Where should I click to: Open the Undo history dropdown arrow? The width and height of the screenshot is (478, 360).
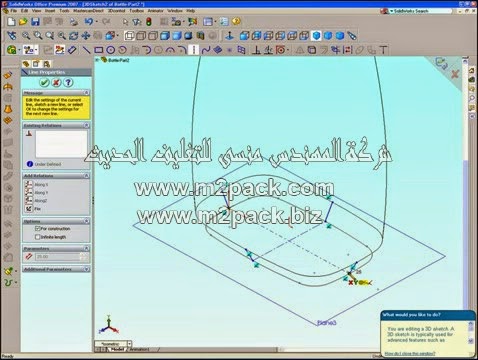tap(96, 22)
